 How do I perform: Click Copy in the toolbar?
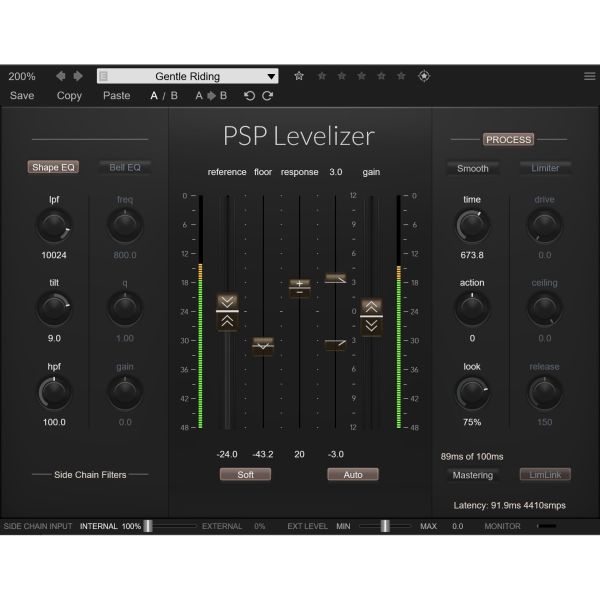[x=69, y=96]
